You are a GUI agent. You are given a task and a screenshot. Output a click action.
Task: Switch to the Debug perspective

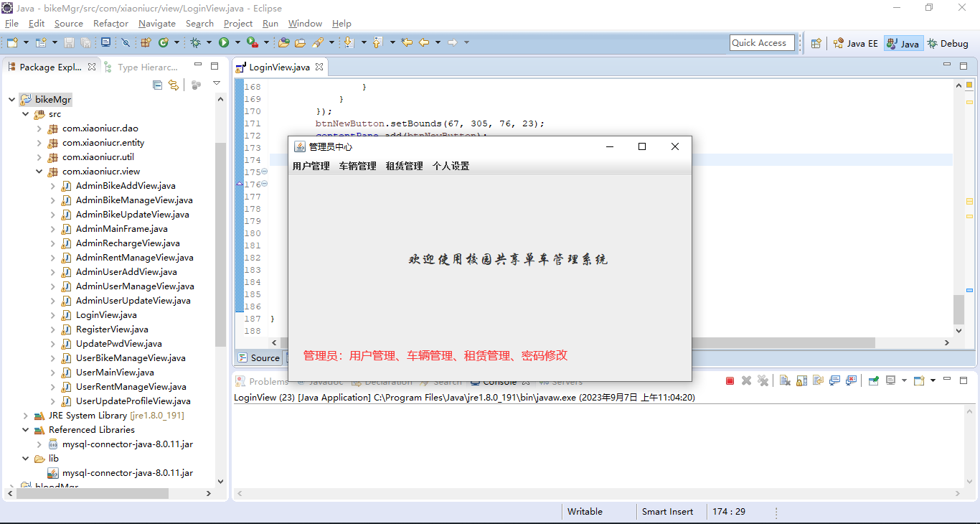point(948,43)
